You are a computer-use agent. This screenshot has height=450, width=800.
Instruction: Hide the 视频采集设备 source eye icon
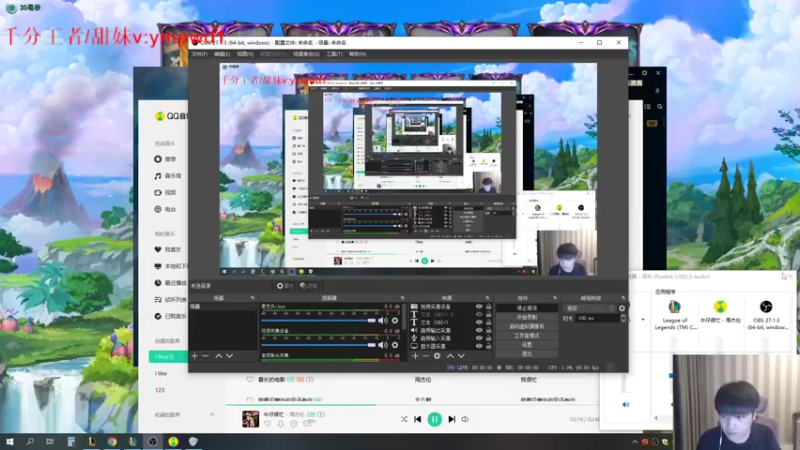pyautogui.click(x=479, y=307)
